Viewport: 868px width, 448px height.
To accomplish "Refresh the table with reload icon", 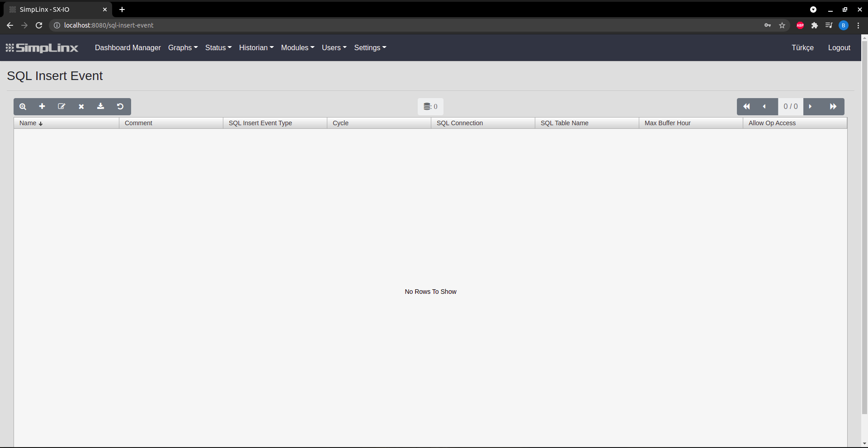I will click(x=120, y=107).
